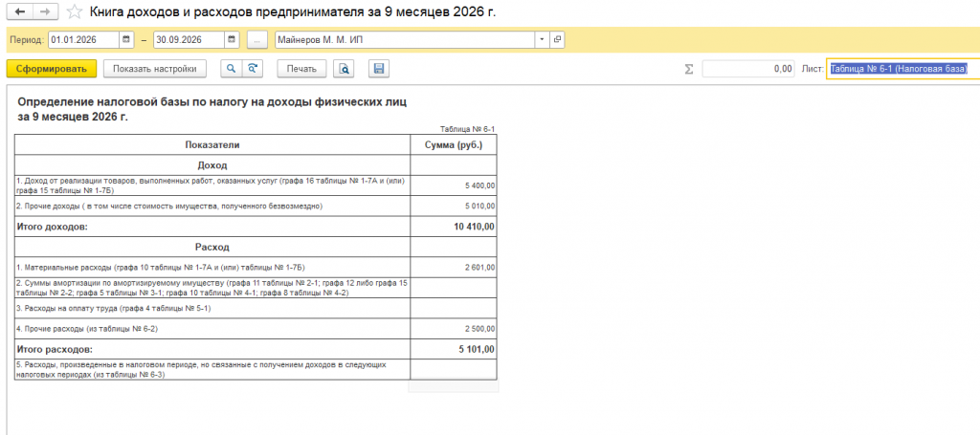Select other expenses value 2 500,00

pos(455,328)
